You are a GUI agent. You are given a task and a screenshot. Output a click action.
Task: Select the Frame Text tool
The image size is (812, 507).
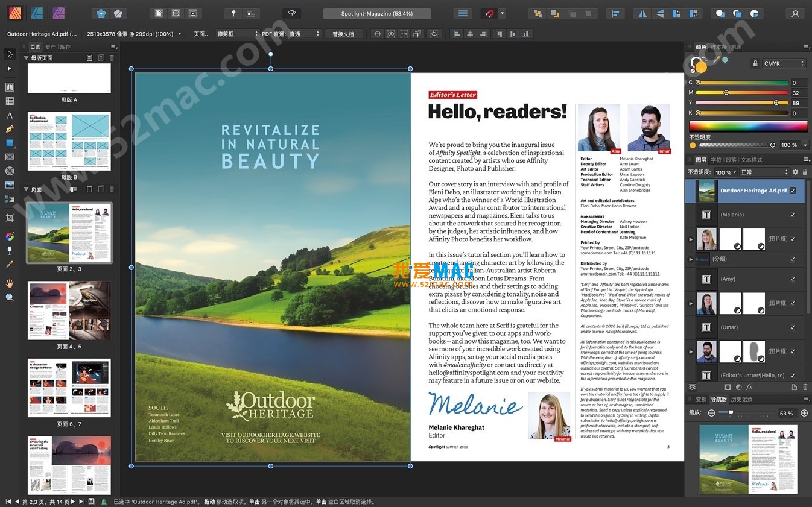pyautogui.click(x=10, y=87)
